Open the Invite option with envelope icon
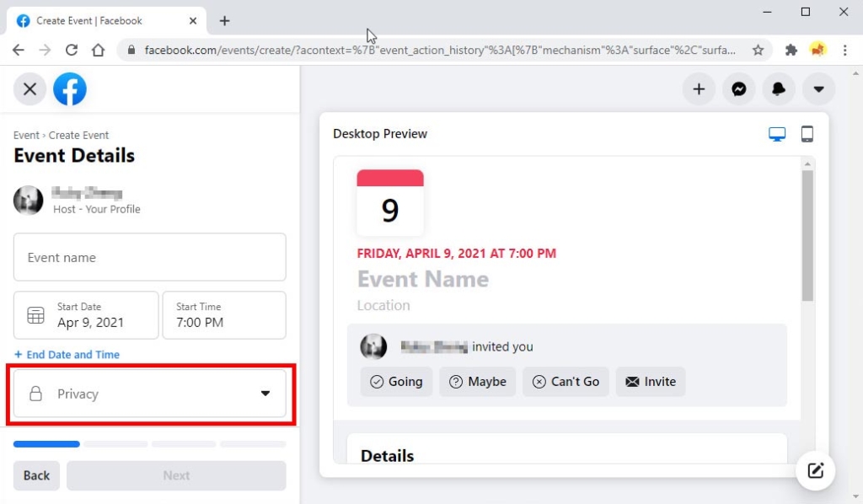 pyautogui.click(x=650, y=381)
